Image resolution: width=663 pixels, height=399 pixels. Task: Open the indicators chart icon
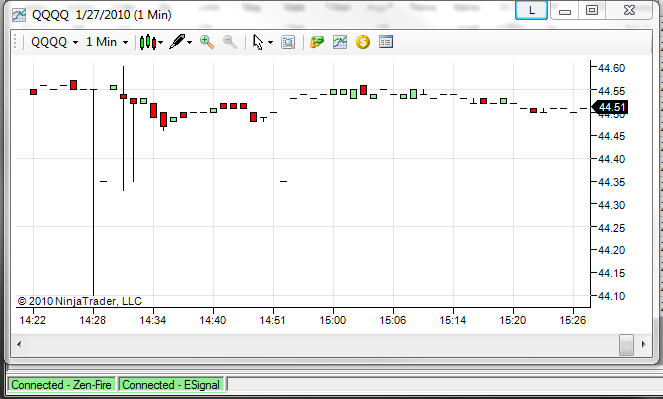340,42
